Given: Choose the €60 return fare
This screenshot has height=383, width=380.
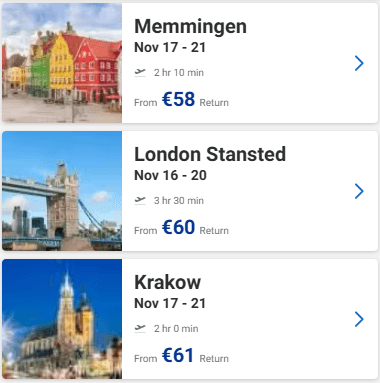Looking at the screenshot, I should coord(178,227).
